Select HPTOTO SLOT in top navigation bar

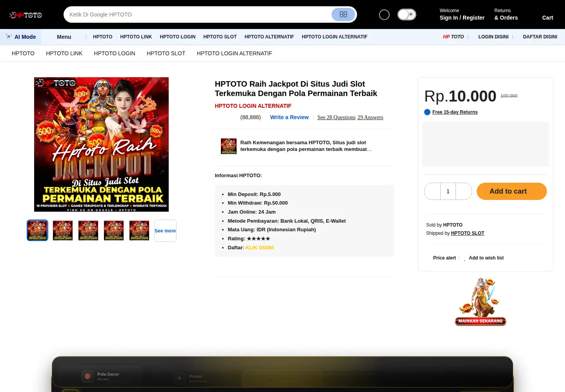[x=220, y=37]
